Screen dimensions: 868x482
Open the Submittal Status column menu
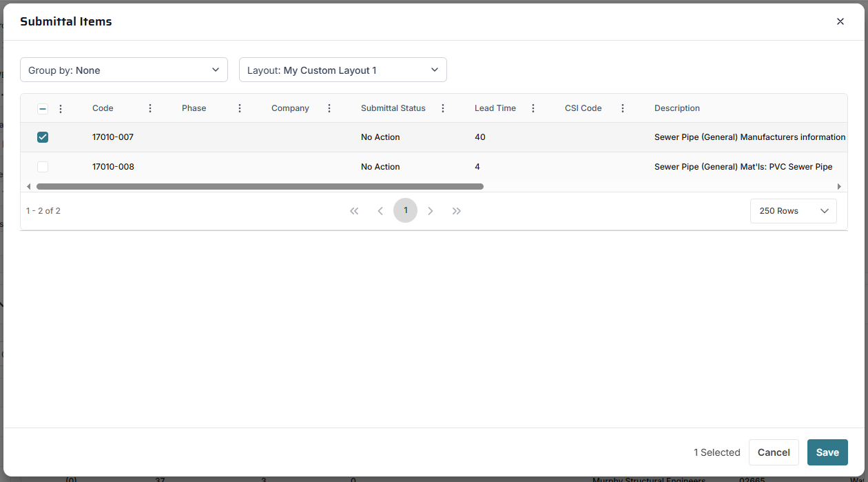443,108
